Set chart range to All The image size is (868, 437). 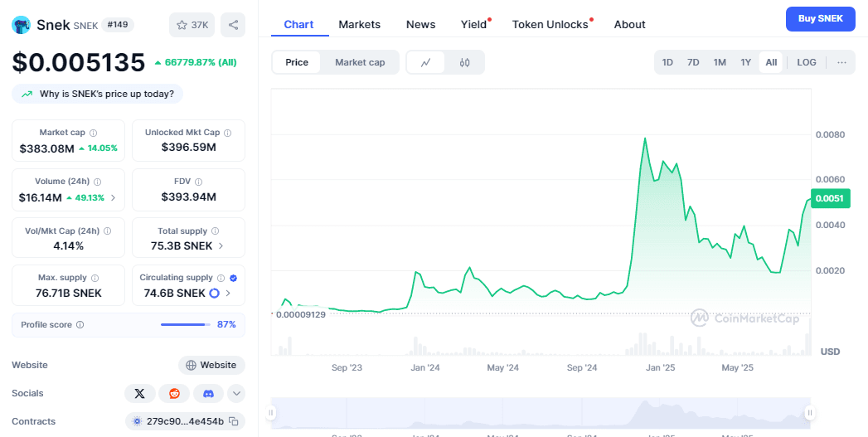pos(771,62)
